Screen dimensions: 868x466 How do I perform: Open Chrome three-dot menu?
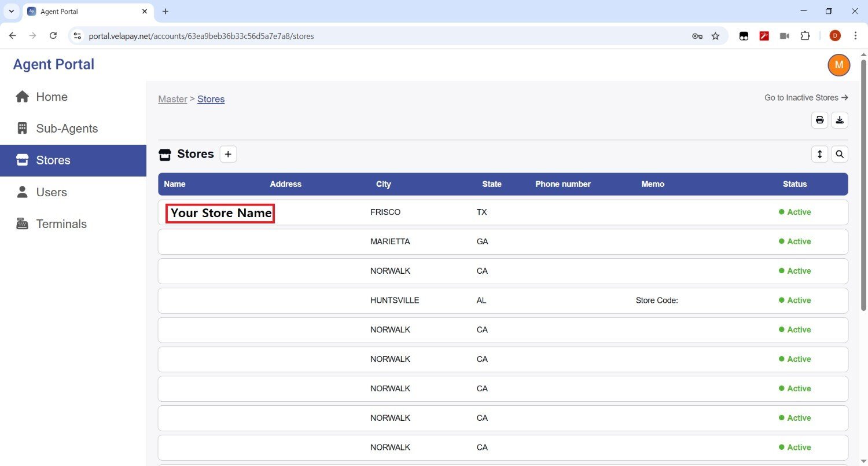(x=855, y=36)
